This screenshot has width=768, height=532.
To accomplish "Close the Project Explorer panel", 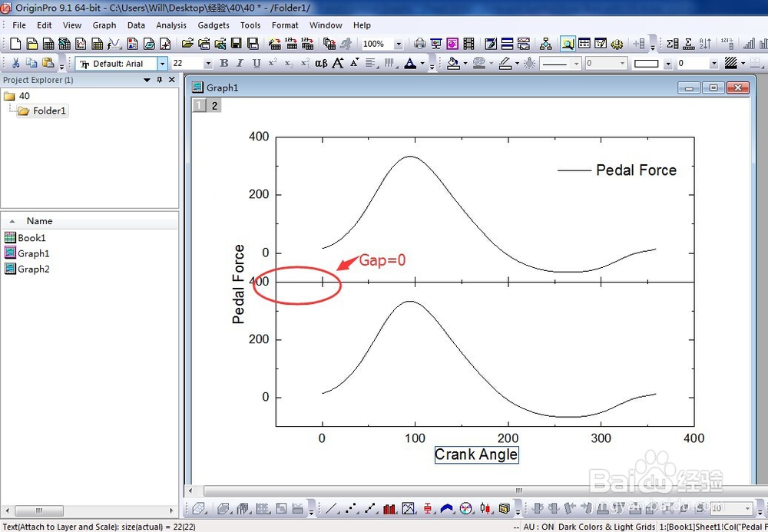I will (x=172, y=80).
